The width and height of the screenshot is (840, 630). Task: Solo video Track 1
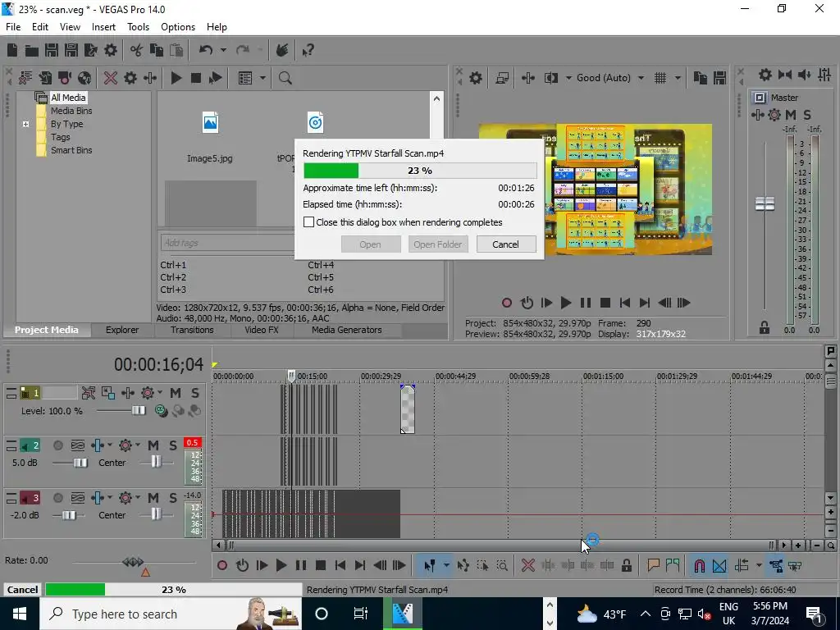[195, 393]
